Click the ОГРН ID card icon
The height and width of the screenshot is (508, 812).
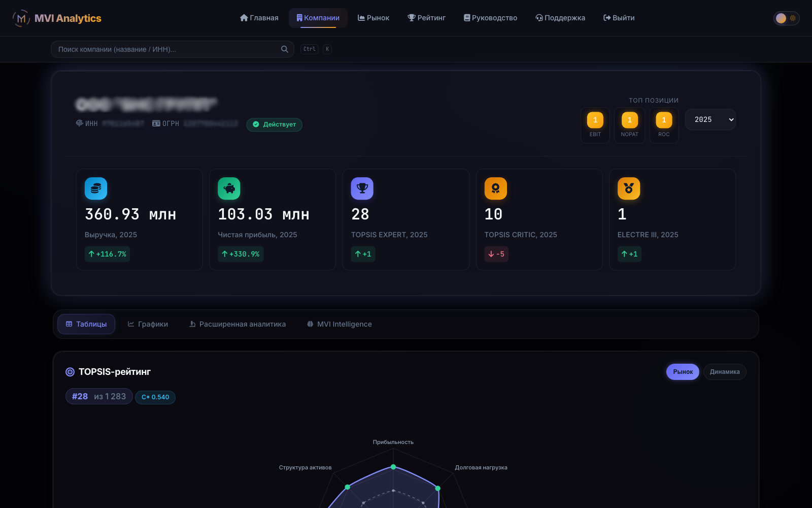coord(156,123)
